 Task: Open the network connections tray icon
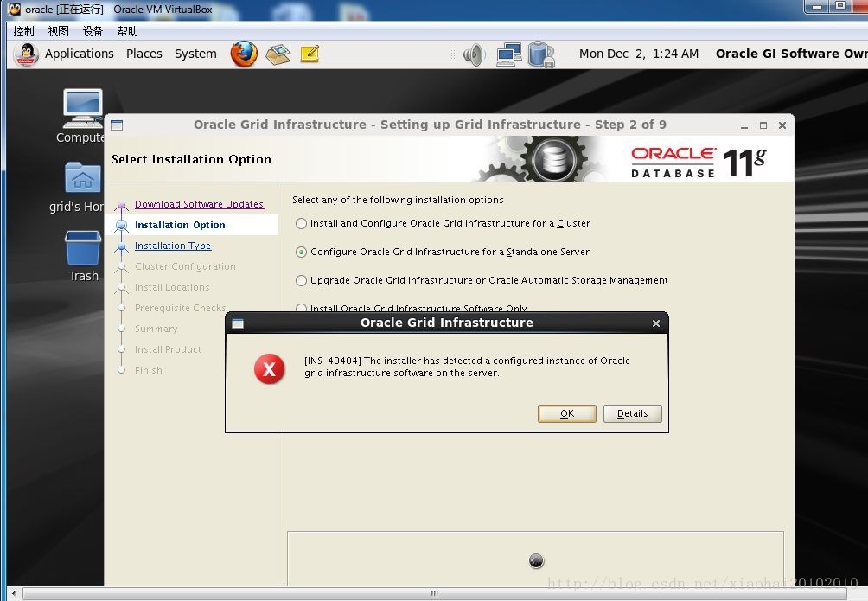(x=508, y=54)
